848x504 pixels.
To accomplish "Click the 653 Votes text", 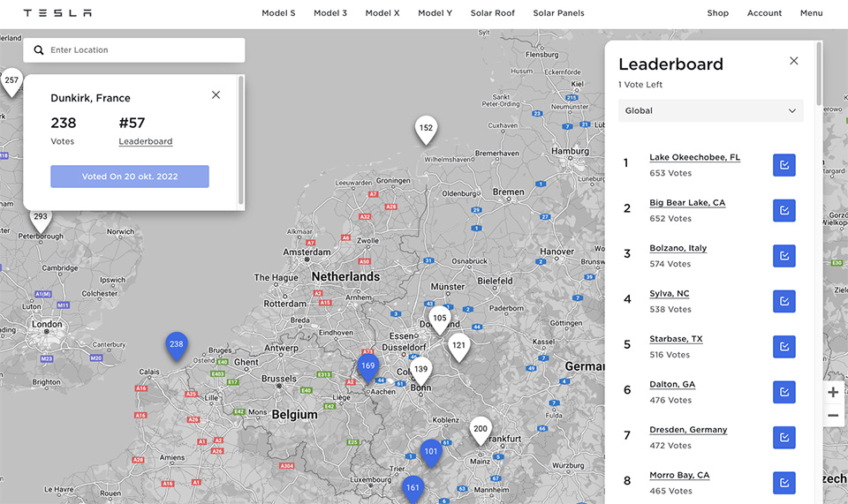I will (x=670, y=173).
